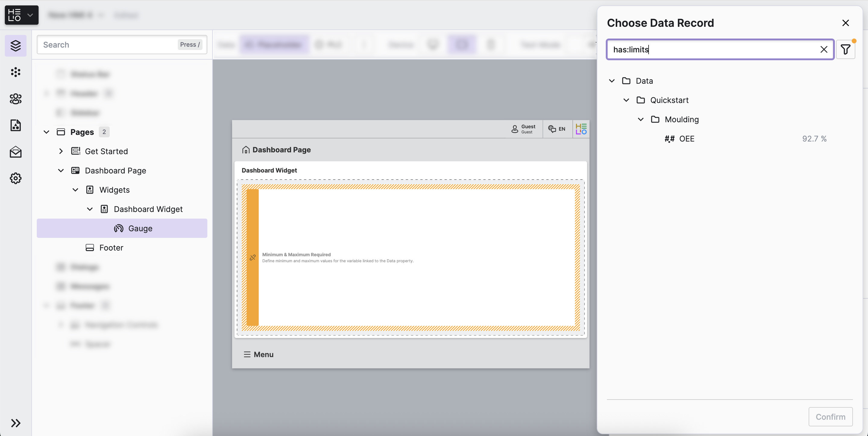Open the settings gear in sidebar
The width and height of the screenshot is (868, 436).
click(15, 178)
